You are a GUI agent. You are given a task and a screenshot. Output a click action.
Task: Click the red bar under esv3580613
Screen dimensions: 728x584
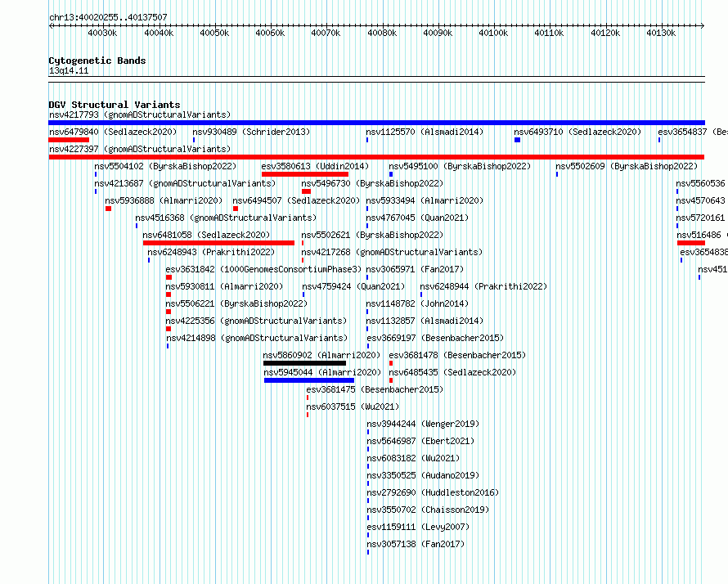point(305,174)
